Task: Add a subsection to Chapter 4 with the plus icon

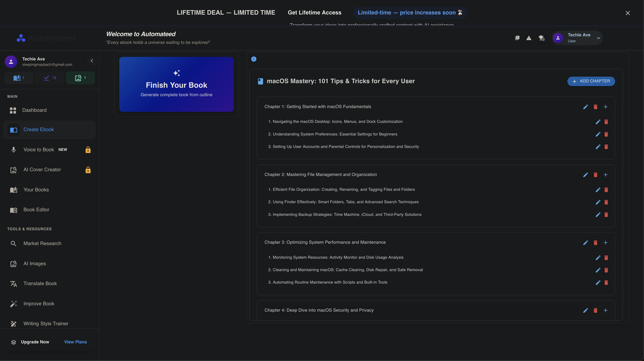Action: 606,311
